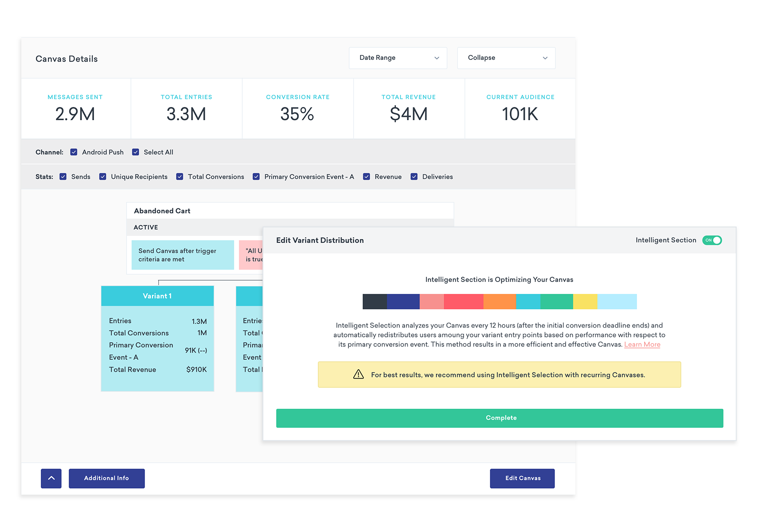Toggle the Unique Recipients checkbox
The width and height of the screenshot is (758, 532).
click(102, 176)
